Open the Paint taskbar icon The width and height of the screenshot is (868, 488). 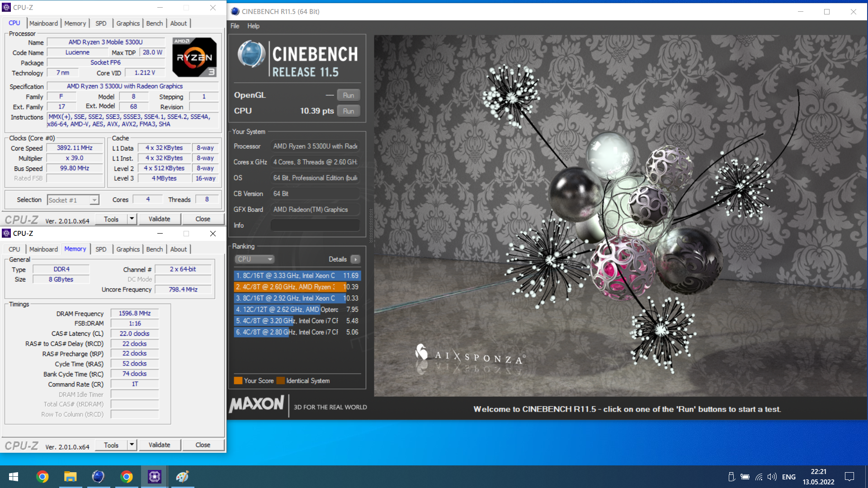pos(183,477)
